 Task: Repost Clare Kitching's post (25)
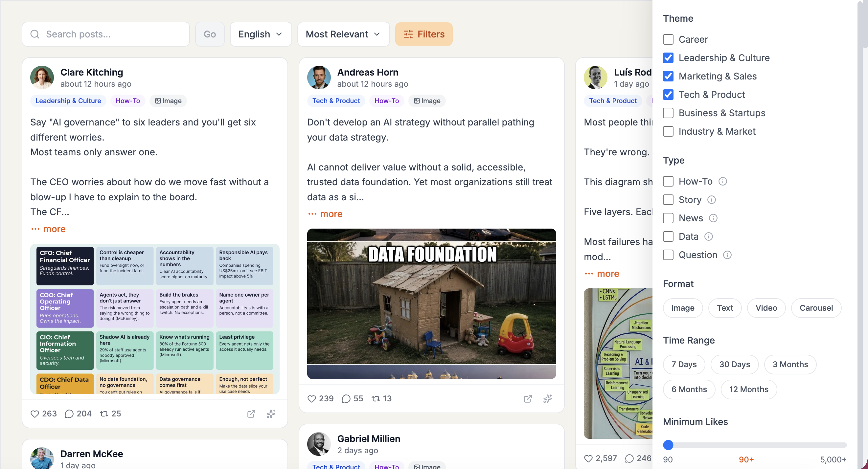tap(104, 414)
